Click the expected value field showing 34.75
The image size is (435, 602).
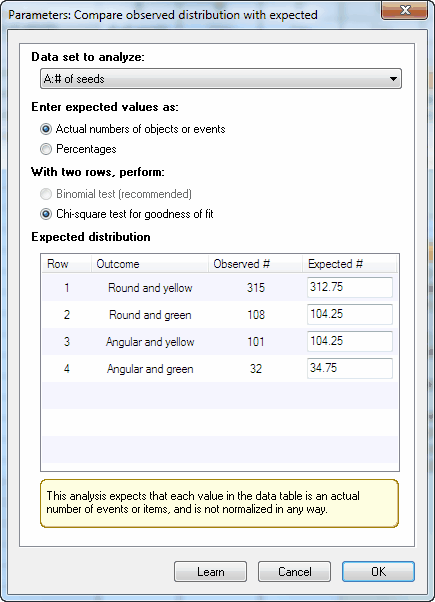tap(350, 368)
